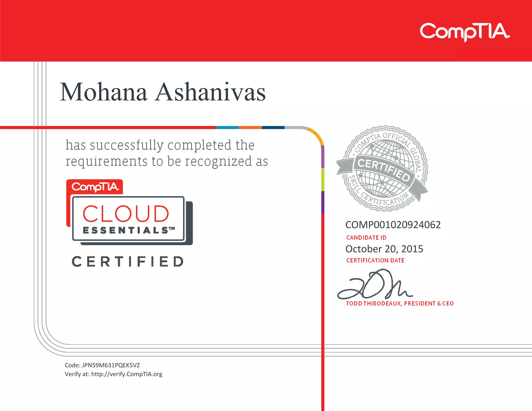
Task: Click the CERTIFIED text below badge
Action: (x=128, y=262)
